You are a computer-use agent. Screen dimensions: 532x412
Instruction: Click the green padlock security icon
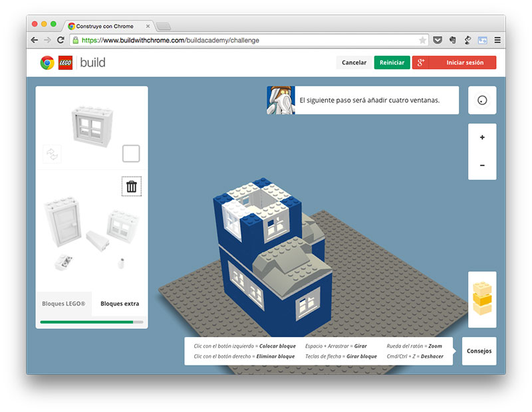coord(76,40)
